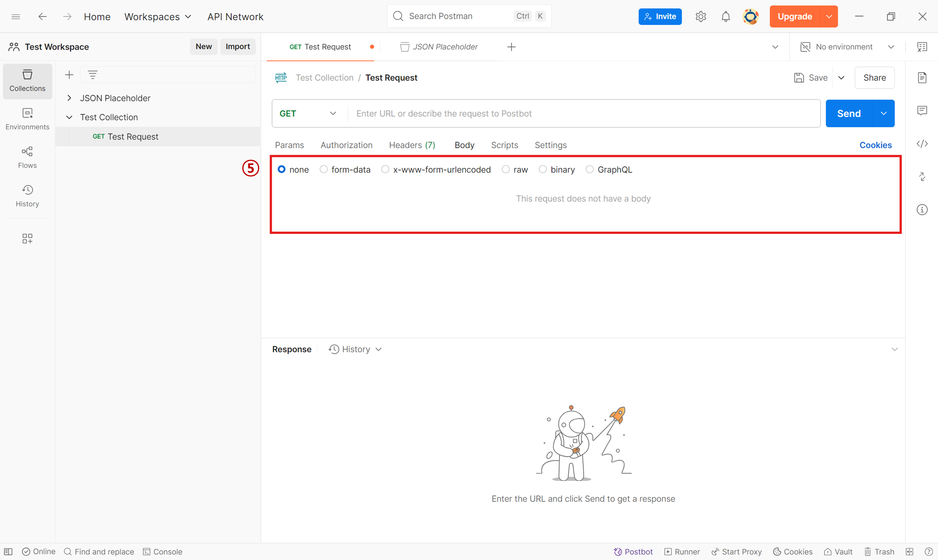Screen dimensions: 938x560
Task: Open Vault in status bar
Action: tap(838, 552)
